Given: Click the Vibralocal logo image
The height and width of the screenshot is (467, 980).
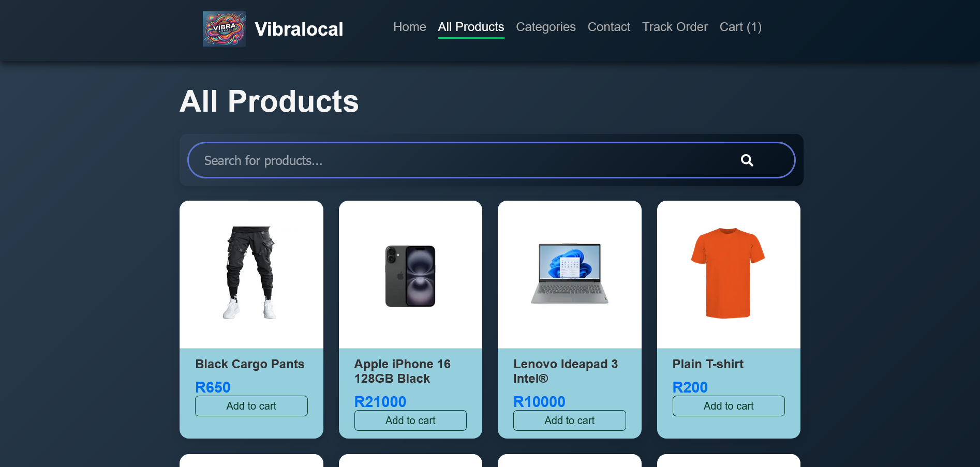Looking at the screenshot, I should [224, 29].
